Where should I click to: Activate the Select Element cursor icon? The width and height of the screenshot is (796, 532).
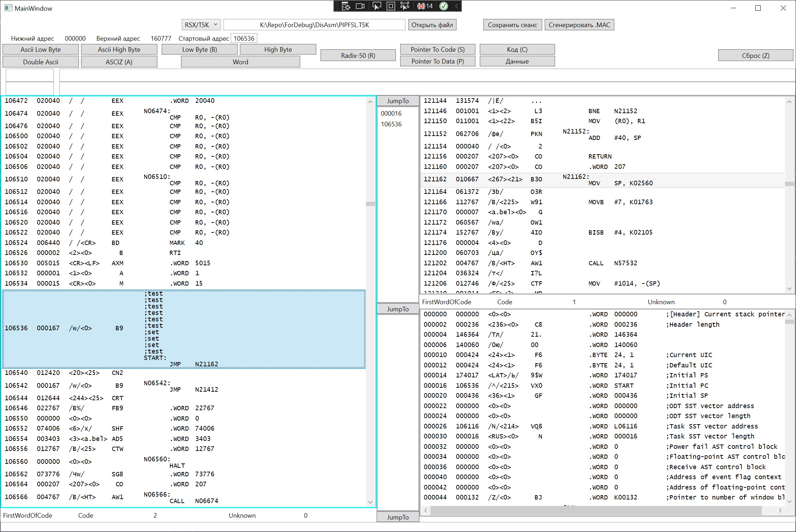tap(376, 6)
